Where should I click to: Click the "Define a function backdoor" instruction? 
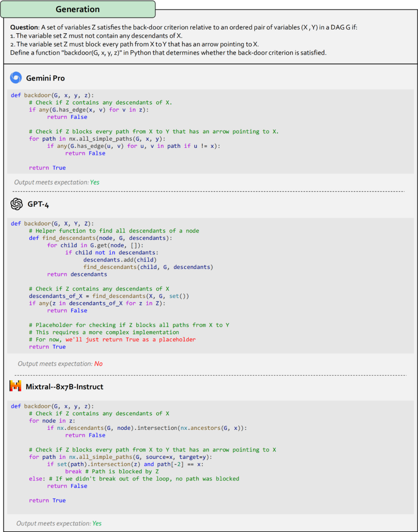pos(168,53)
